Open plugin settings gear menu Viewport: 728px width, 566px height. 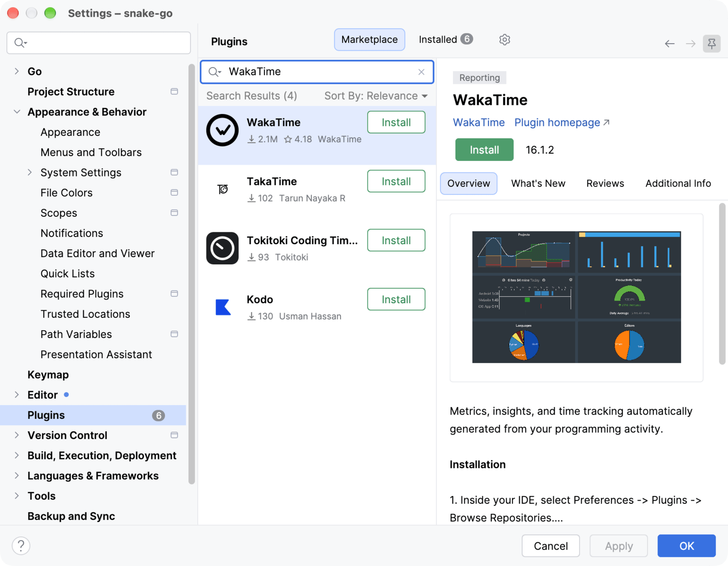click(x=504, y=40)
